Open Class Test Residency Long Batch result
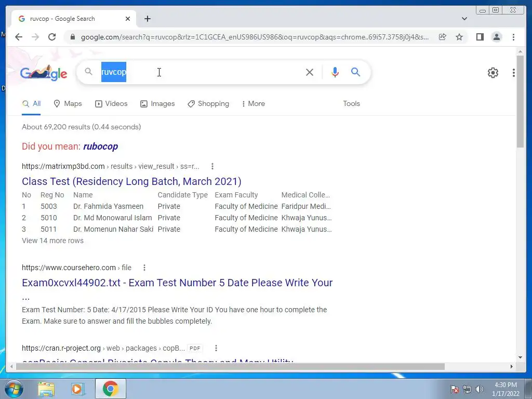 pyautogui.click(x=131, y=181)
